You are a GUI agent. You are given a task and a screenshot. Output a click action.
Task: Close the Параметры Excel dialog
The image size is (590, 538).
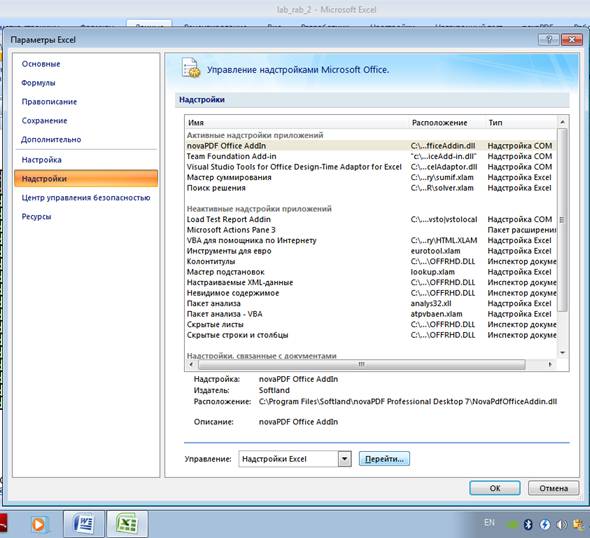coord(572,40)
